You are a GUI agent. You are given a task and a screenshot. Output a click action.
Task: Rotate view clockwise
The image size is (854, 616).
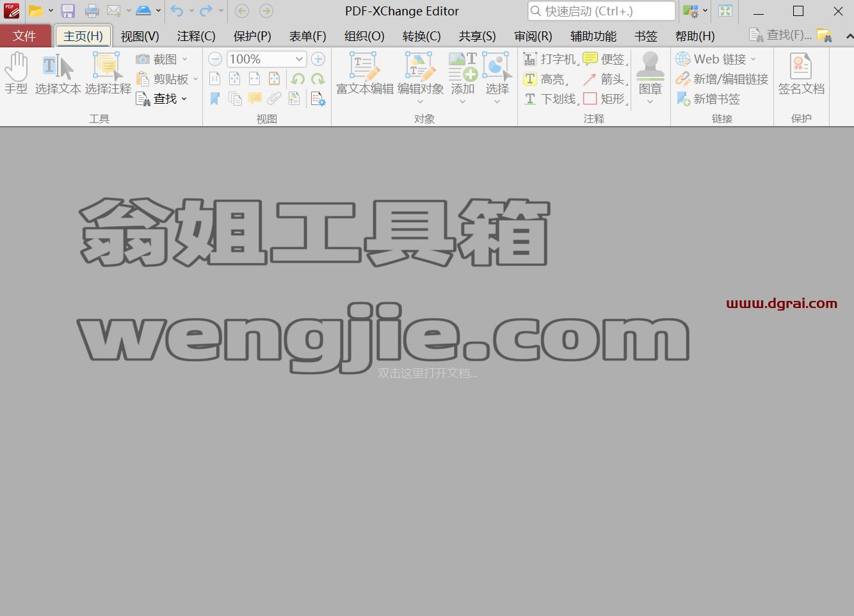(318, 79)
